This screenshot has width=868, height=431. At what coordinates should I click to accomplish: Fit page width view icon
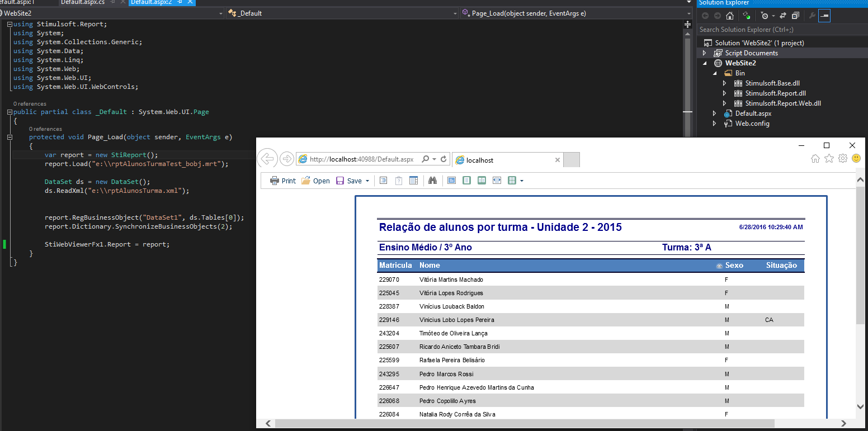[x=497, y=181]
